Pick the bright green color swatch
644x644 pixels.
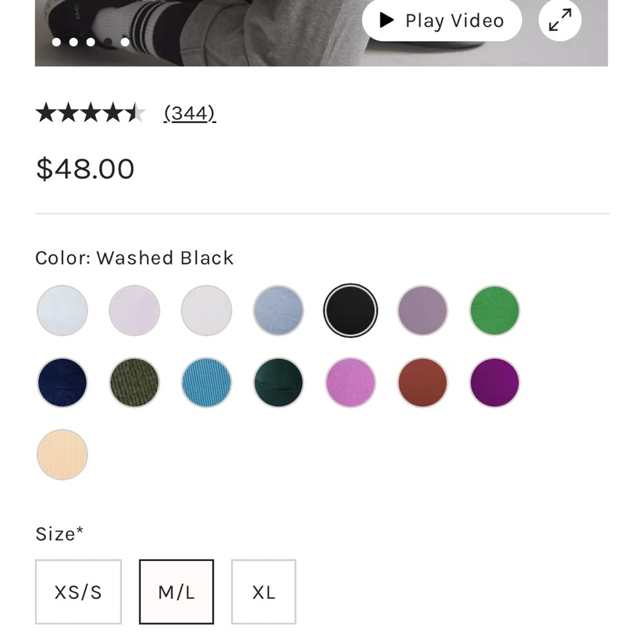(x=495, y=310)
